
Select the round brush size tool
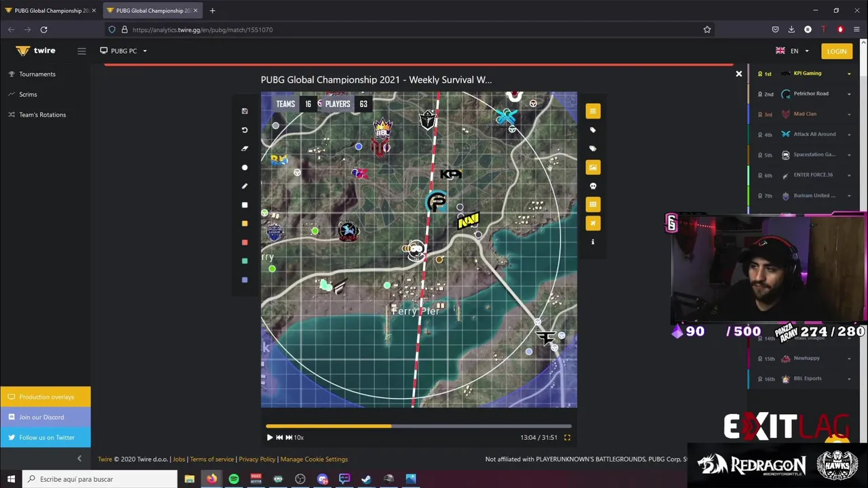click(245, 167)
